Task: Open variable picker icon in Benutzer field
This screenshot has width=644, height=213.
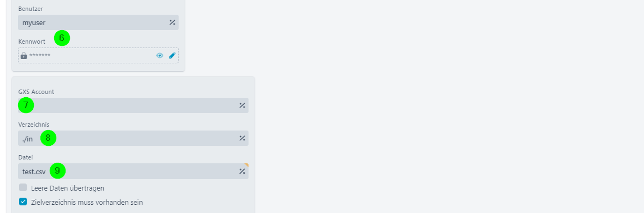Action: click(172, 22)
